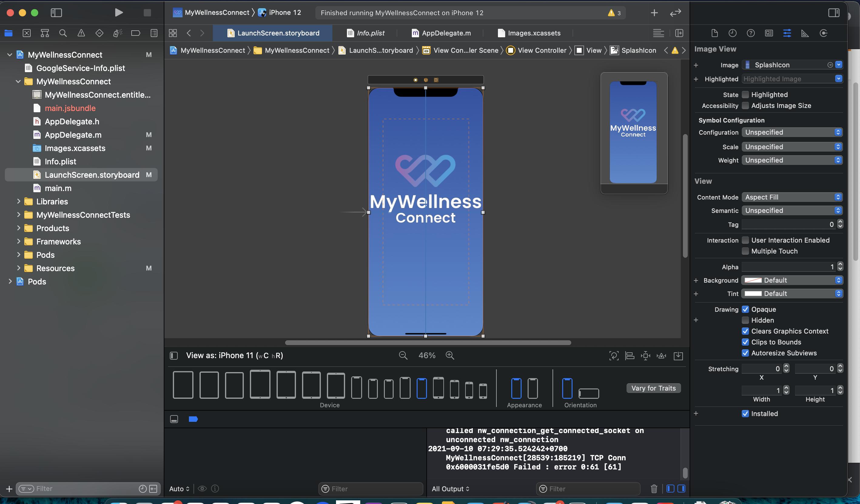860x504 pixels.
Task: Open the find navigator magnifier icon
Action: 63,33
